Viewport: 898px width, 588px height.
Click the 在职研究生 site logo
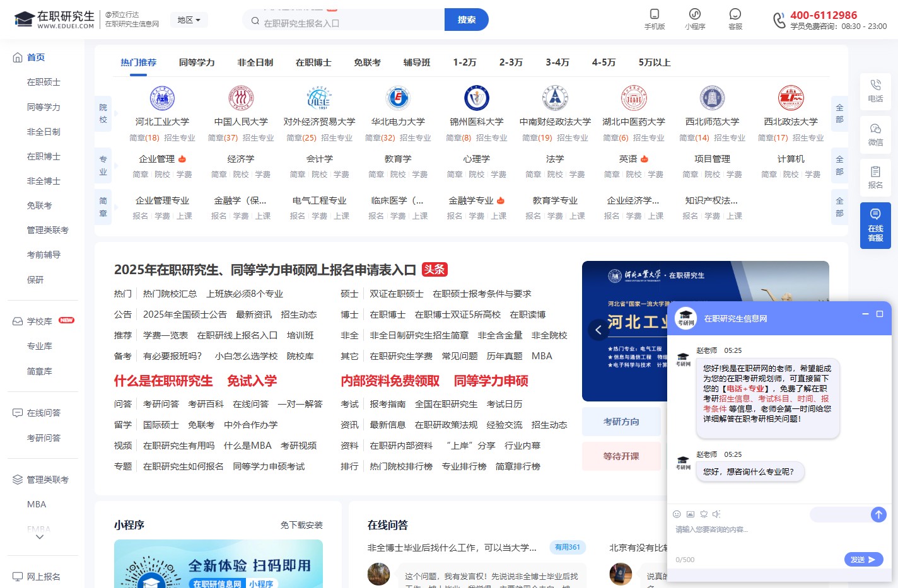click(54, 20)
